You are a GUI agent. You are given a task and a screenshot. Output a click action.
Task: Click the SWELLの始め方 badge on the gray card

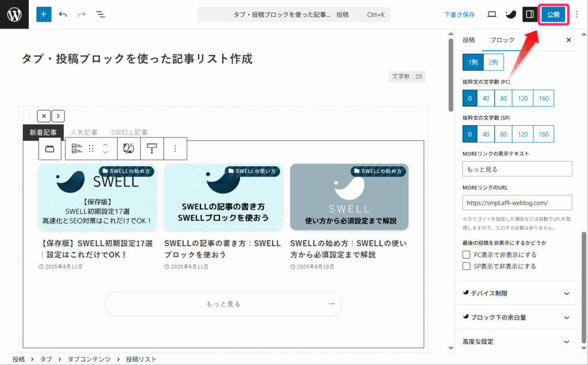click(378, 171)
